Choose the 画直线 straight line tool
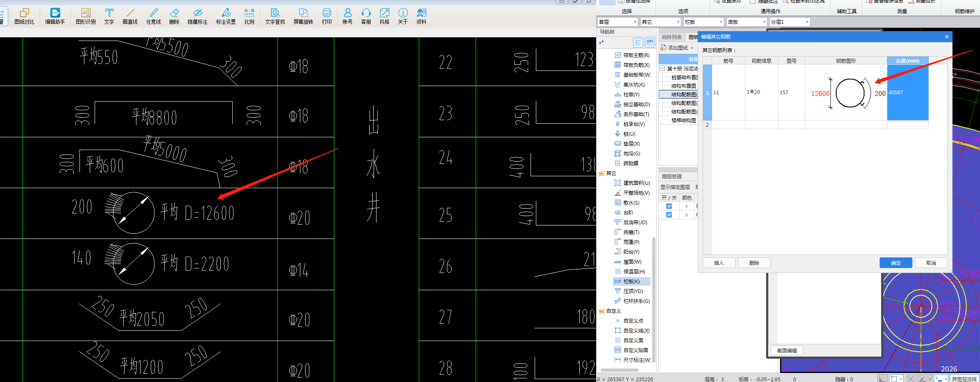Screen dimensions: 980x382 (130, 16)
